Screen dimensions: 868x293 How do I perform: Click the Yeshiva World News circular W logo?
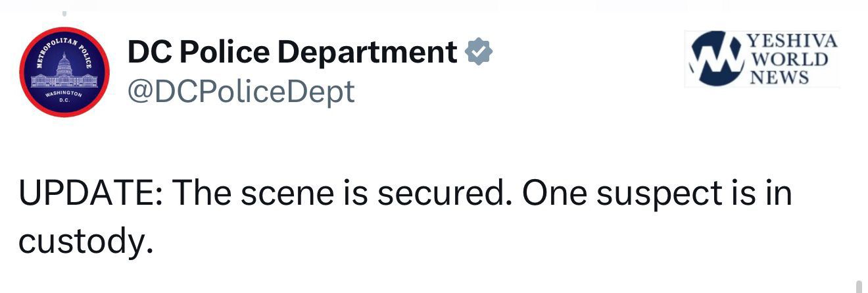coord(713,59)
